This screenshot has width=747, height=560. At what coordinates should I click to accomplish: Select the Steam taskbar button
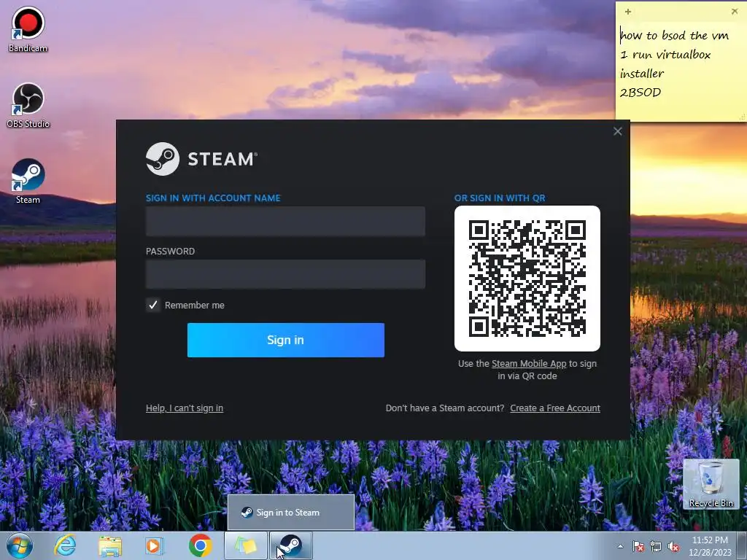click(291, 545)
